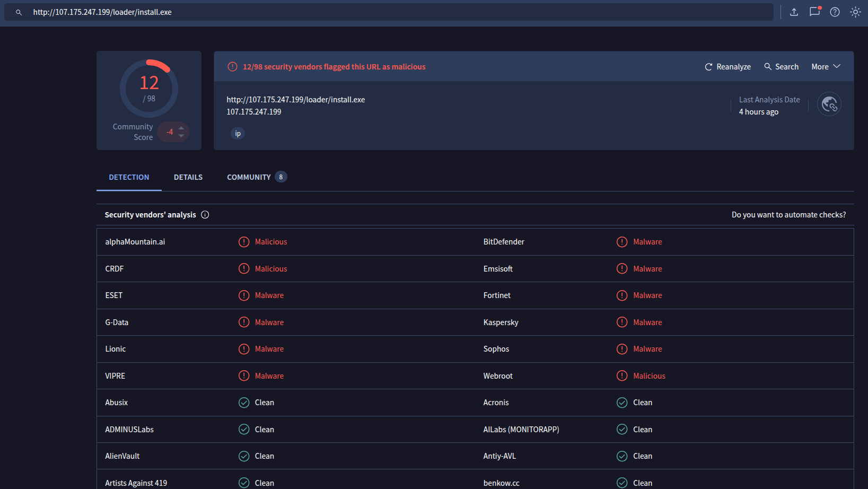
Task: Click the Search button in the banner
Action: [x=781, y=67]
